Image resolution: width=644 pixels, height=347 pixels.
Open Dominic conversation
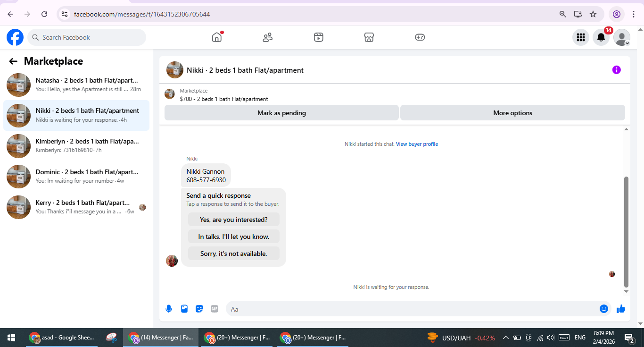coord(76,177)
